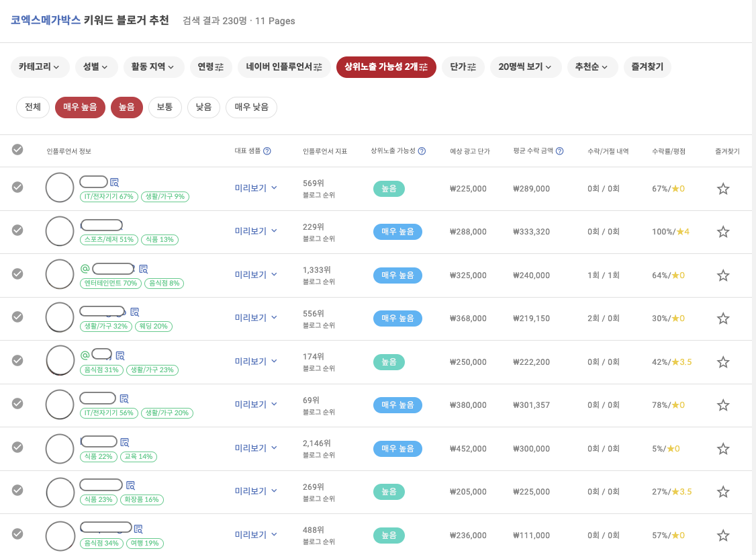756x555 pixels.
Task: Mark the 69위 blogger as favorite
Action: (722, 405)
